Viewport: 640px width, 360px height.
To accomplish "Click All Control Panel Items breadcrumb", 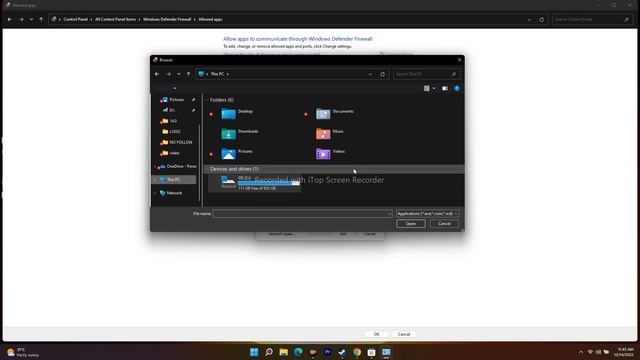I will [x=116, y=19].
